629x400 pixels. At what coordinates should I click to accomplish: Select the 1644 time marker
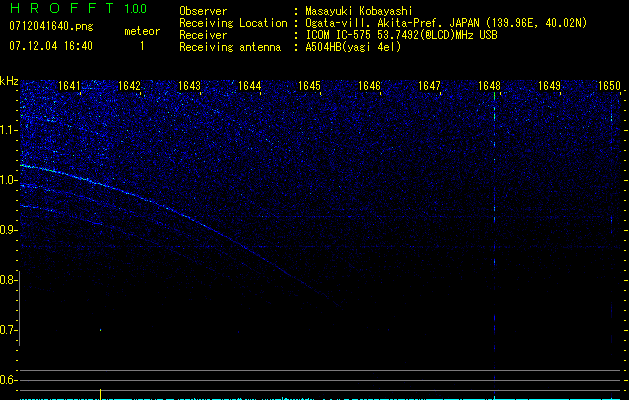point(250,86)
